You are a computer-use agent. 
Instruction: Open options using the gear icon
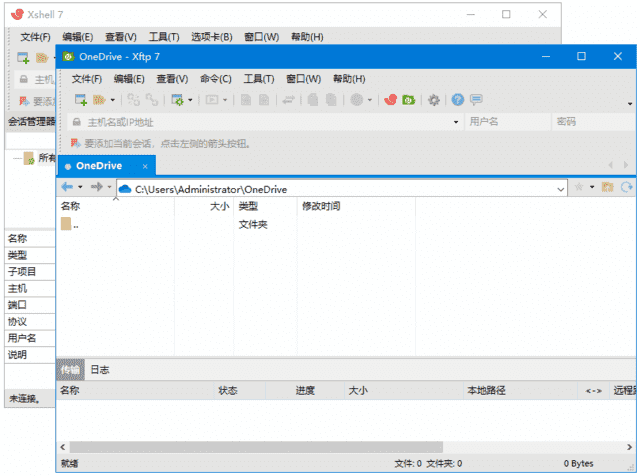[x=434, y=100]
